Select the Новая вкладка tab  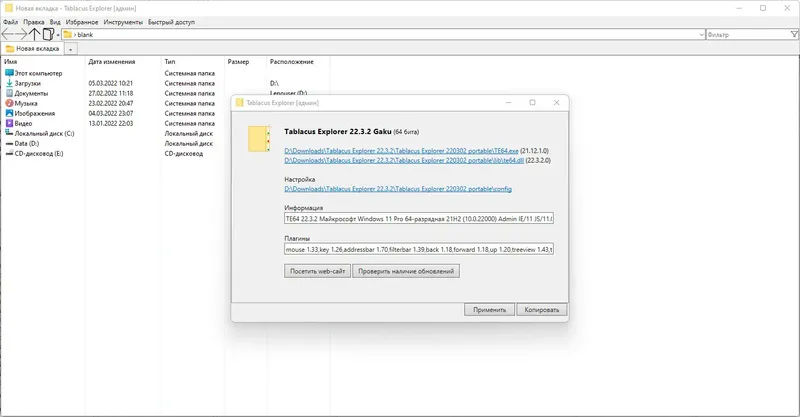(32, 48)
